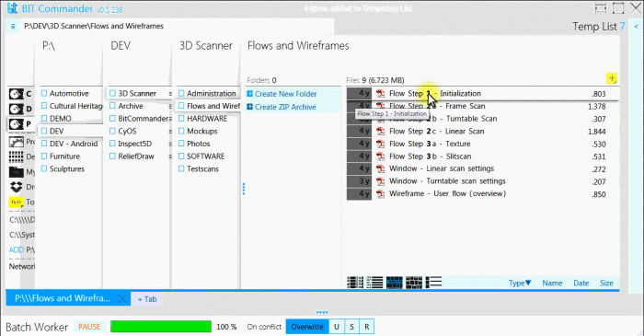Expand the subfolder marker next to Archive
The height and width of the screenshot is (336, 644).
pyautogui.click(x=170, y=106)
